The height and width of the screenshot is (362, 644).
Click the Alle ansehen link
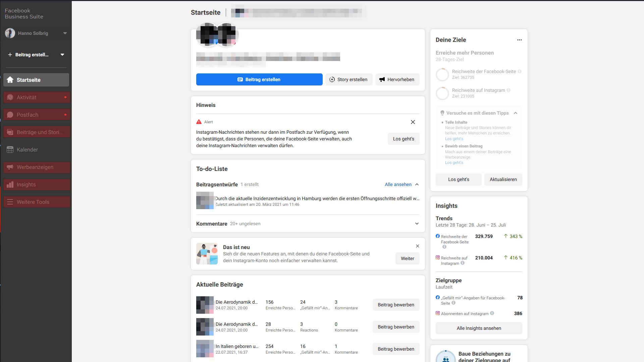tap(398, 184)
